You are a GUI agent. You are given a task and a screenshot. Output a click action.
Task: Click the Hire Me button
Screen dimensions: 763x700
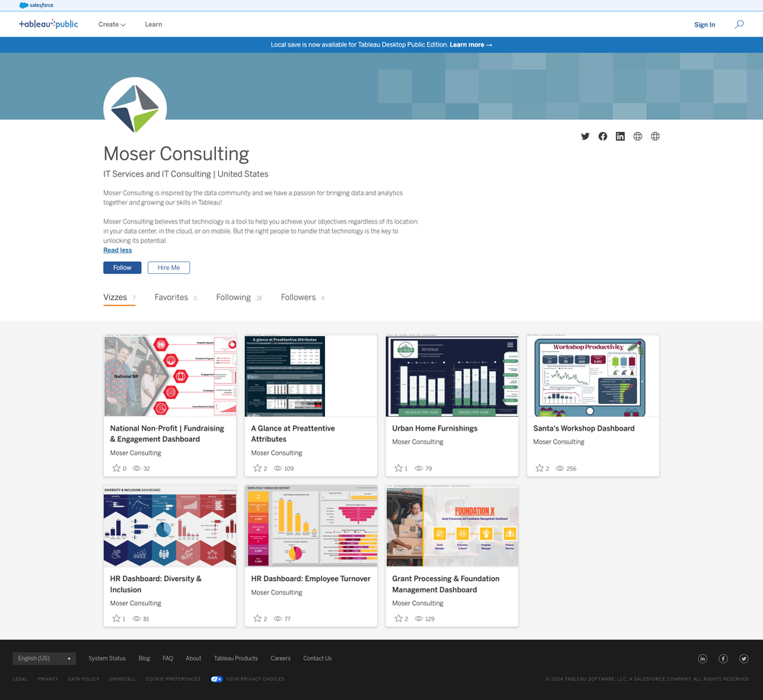click(x=168, y=267)
